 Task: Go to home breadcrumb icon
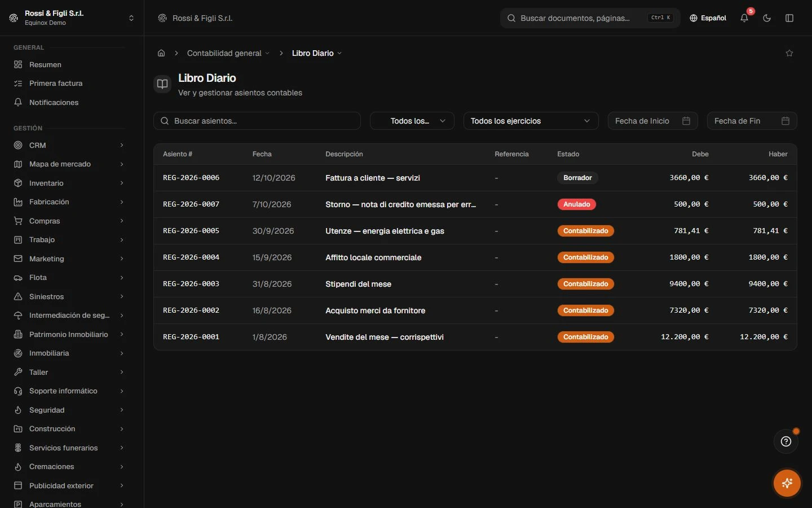[x=161, y=53]
